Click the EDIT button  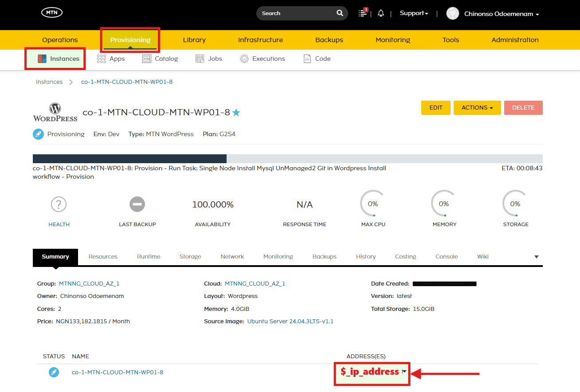(436, 108)
